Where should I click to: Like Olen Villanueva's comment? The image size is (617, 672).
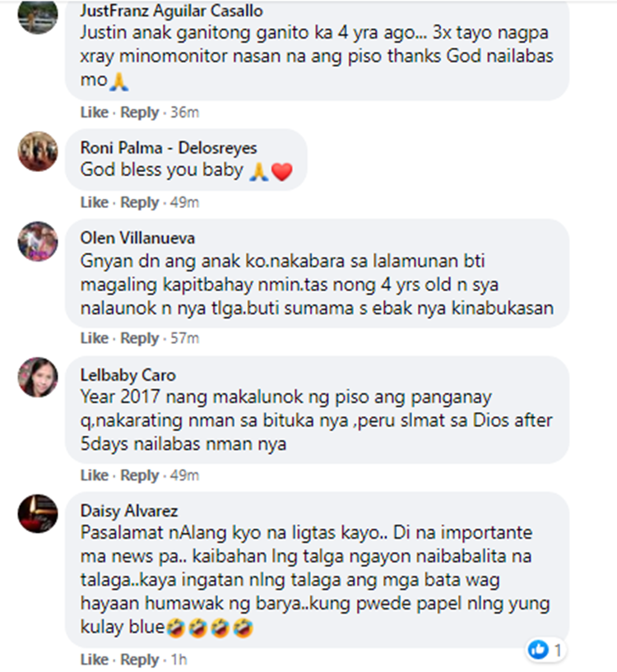(95, 338)
